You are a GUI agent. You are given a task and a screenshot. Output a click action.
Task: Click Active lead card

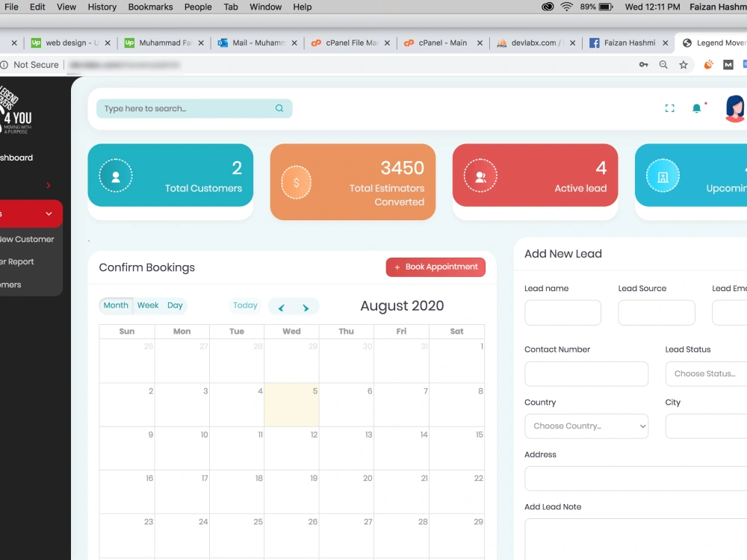click(x=535, y=175)
